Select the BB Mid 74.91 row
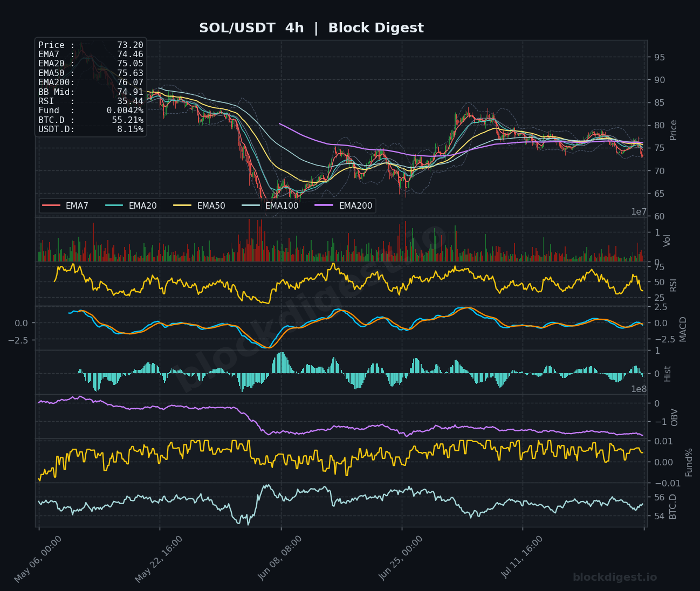 pyautogui.click(x=91, y=92)
